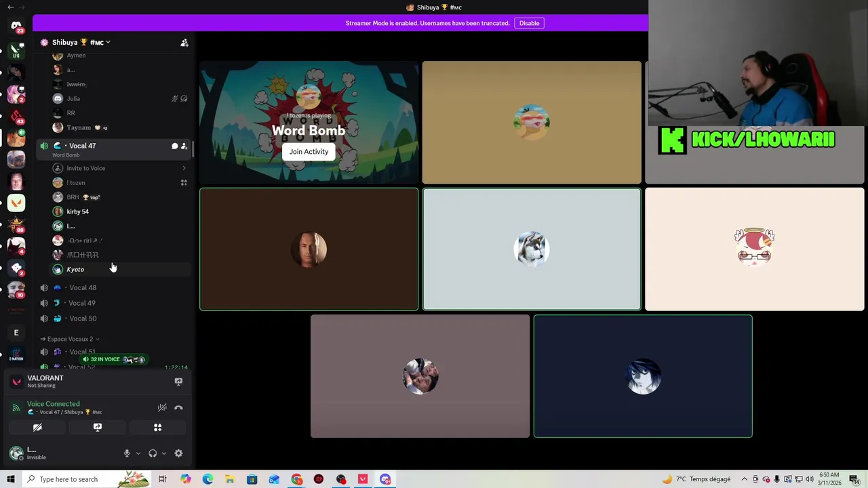Click channel list scrollbar thumb
868x488 pixels.
point(193,149)
